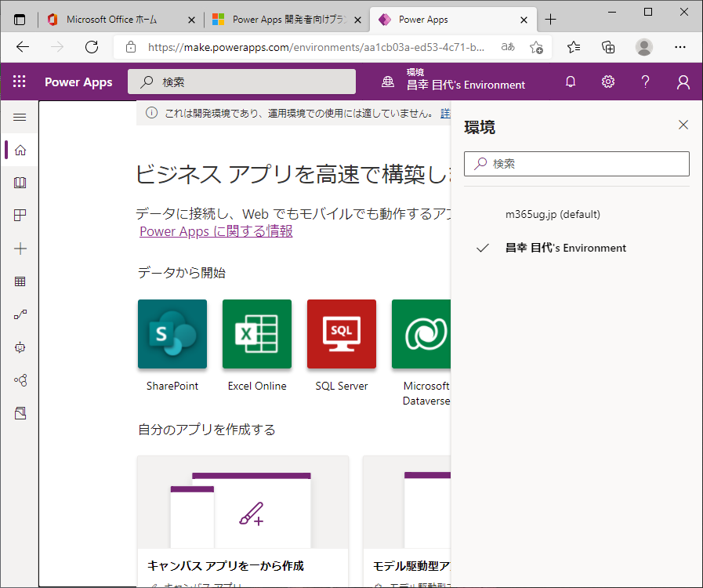Open the settings gear icon
703x588 pixels.
(608, 82)
